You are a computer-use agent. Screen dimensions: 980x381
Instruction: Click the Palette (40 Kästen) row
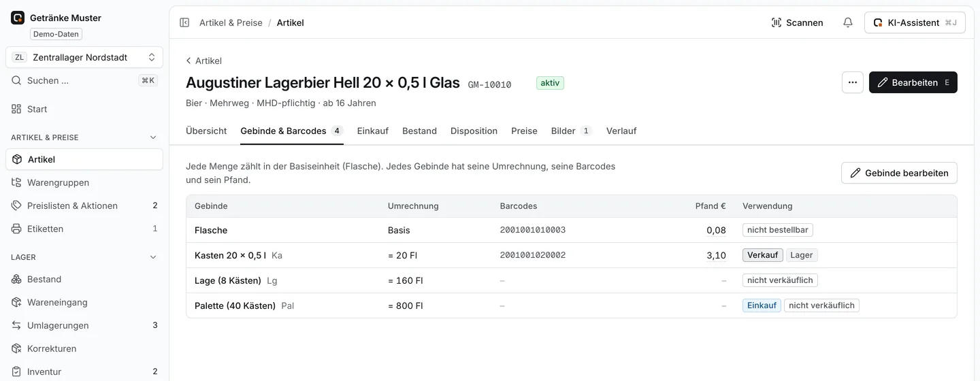572,305
